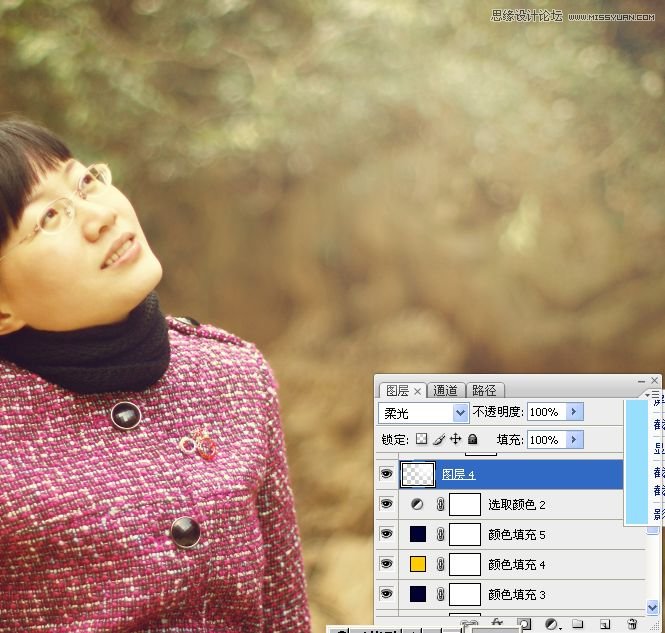The height and width of the screenshot is (633, 665).
Task: Select the 图层 4 layer name
Action: pyautogui.click(x=458, y=474)
